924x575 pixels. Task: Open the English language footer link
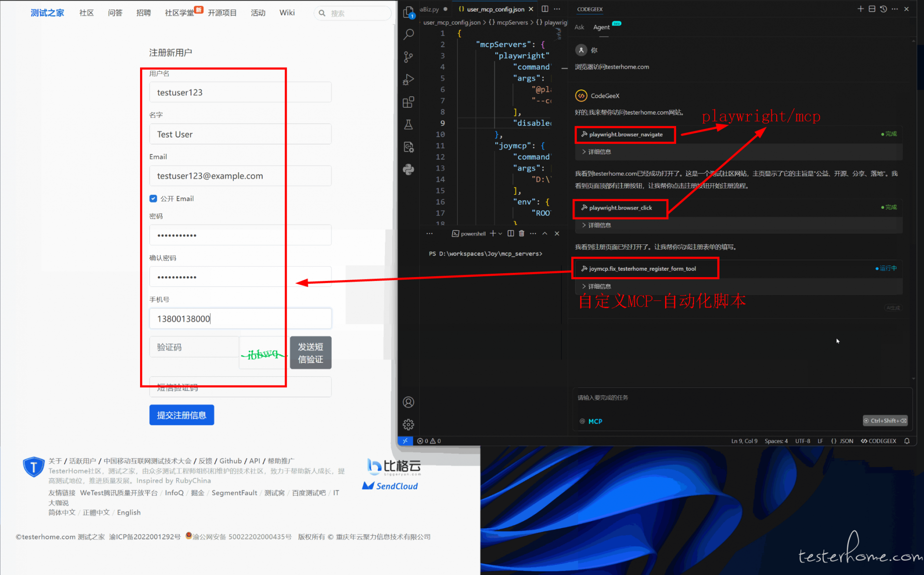point(128,512)
